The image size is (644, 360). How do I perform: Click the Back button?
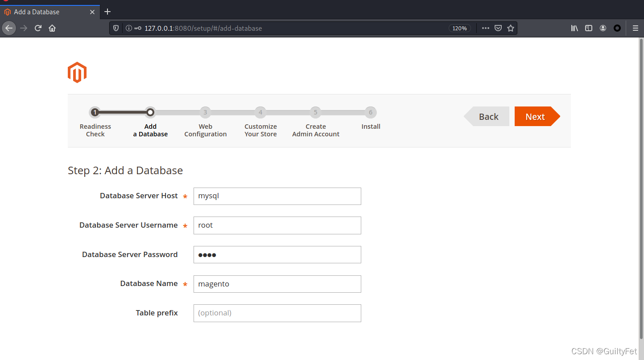click(x=488, y=116)
